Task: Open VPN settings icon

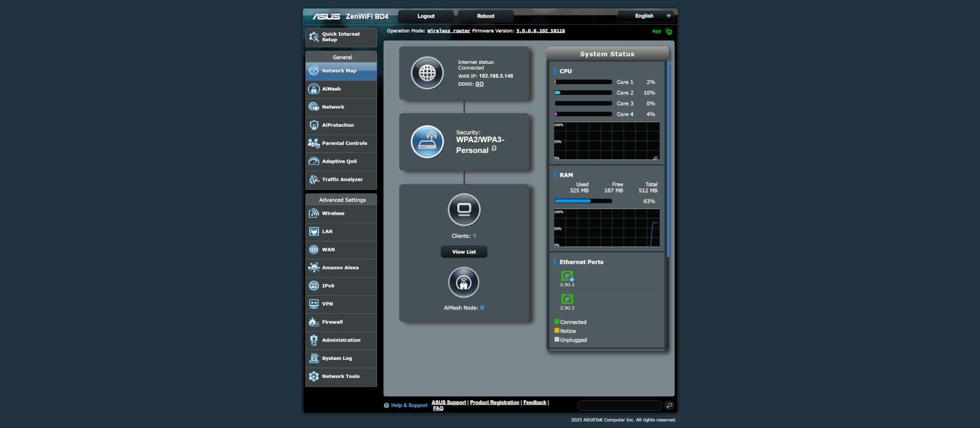Action: 314,304
